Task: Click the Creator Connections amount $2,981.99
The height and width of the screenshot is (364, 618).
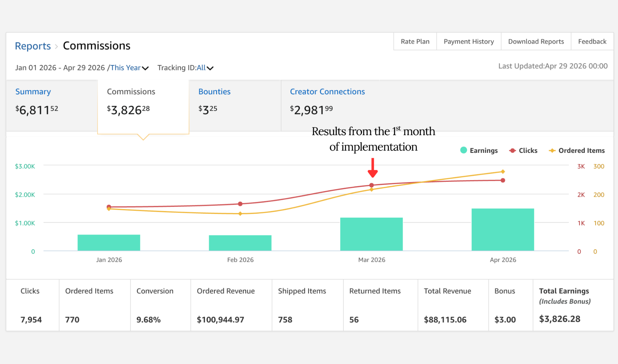Action: tap(311, 110)
